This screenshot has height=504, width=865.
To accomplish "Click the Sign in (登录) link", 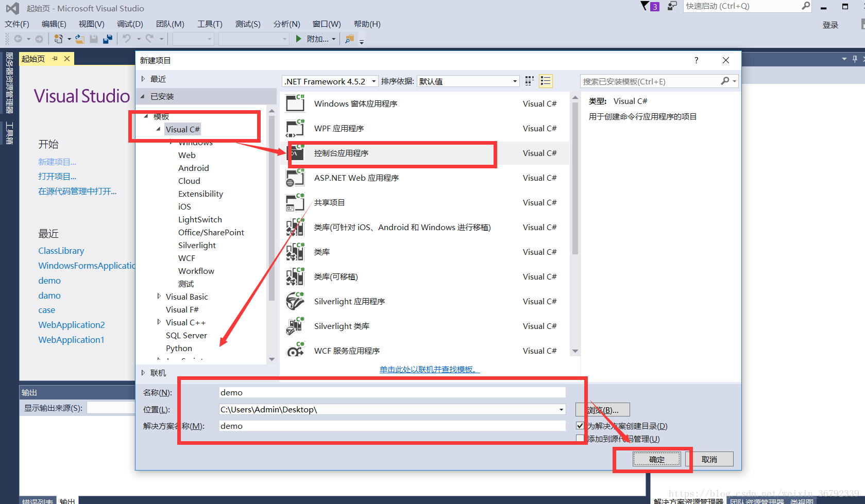I will 830,25.
